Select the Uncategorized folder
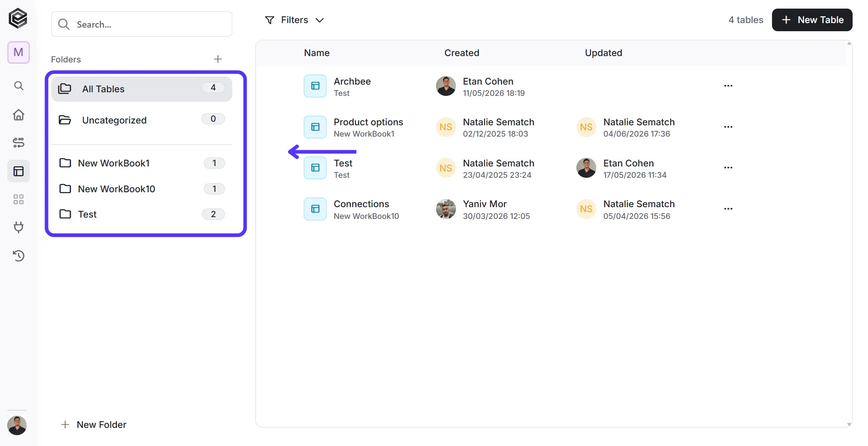Image resolution: width=868 pixels, height=446 pixels. [x=142, y=120]
